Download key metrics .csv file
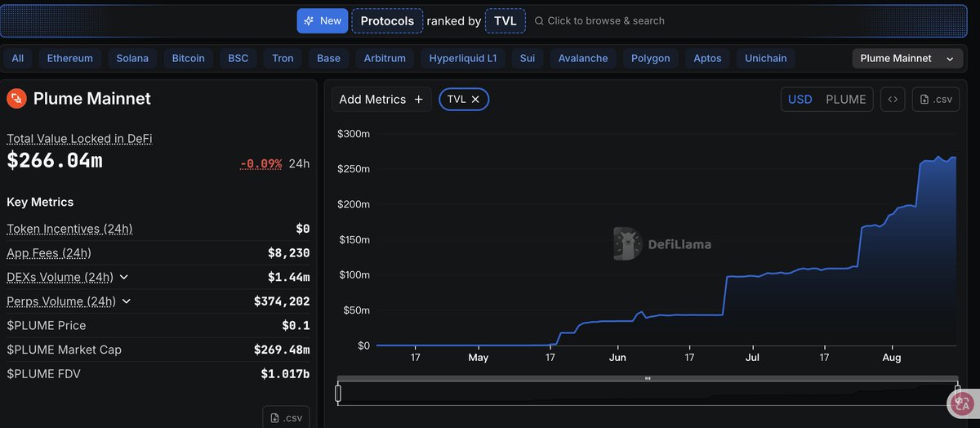 click(286, 417)
